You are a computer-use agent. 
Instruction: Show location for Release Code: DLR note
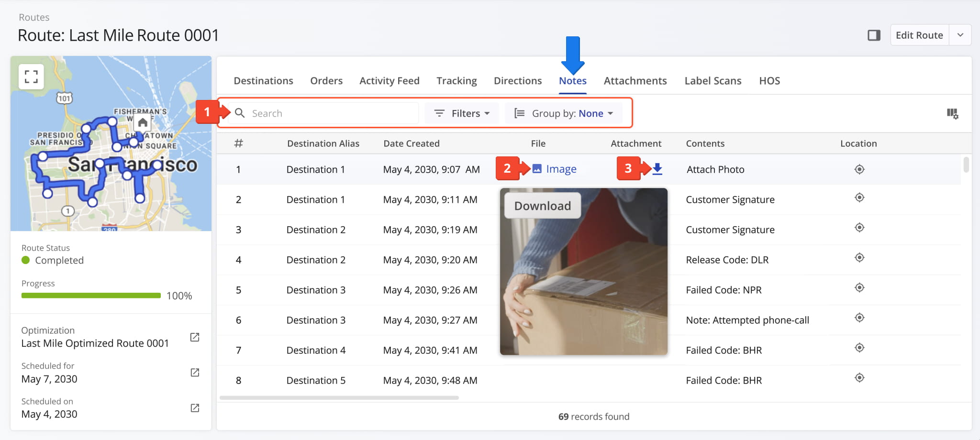click(x=859, y=258)
